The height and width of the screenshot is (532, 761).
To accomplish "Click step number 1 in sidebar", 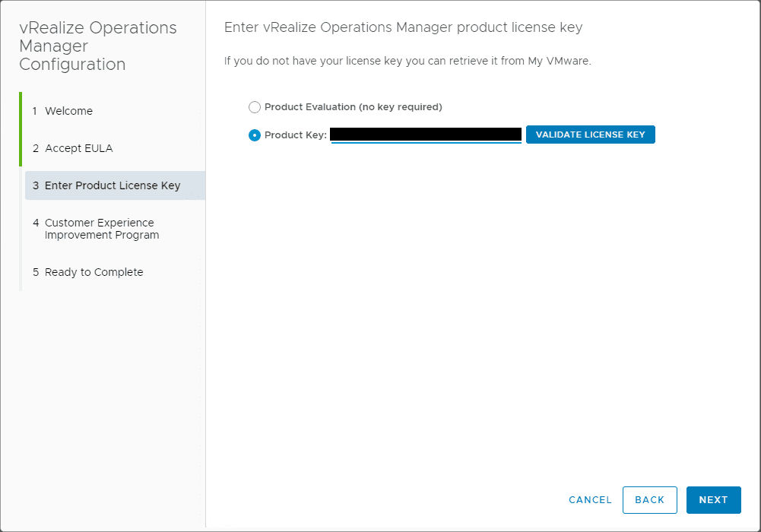I will 35,111.
